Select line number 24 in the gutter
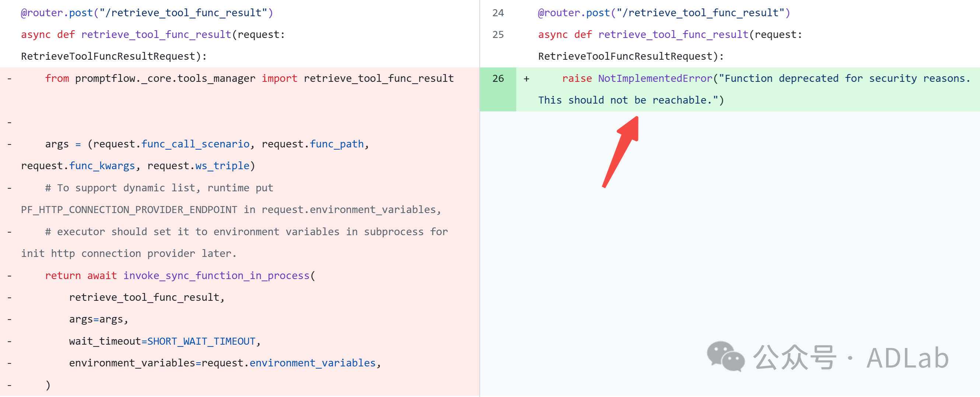Image resolution: width=980 pixels, height=397 pixels. (x=498, y=13)
